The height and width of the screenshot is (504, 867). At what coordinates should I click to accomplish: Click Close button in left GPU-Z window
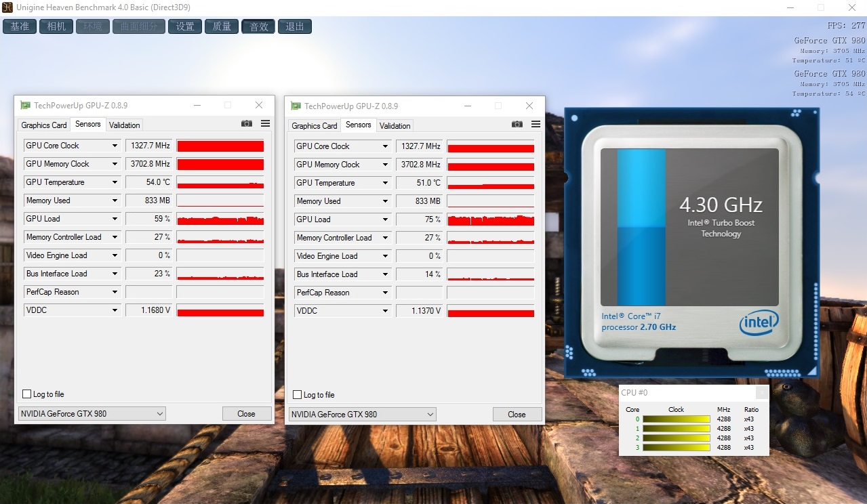coord(247,414)
